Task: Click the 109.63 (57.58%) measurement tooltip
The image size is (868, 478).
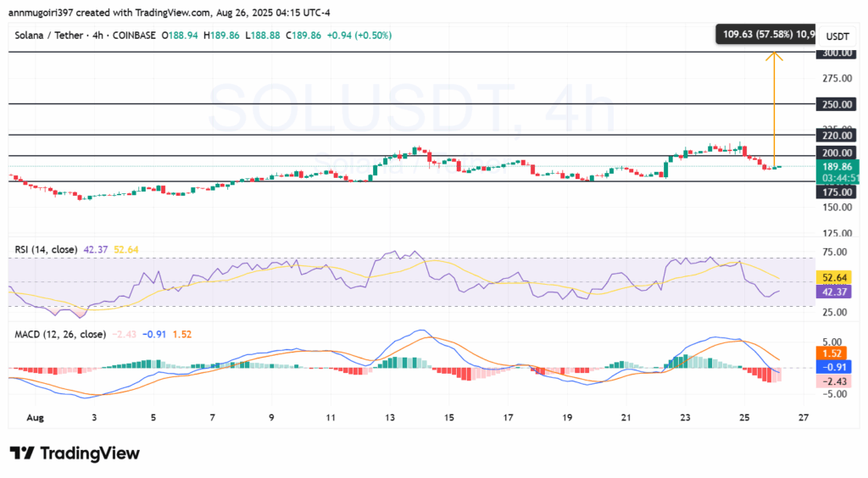Action: 765,34
